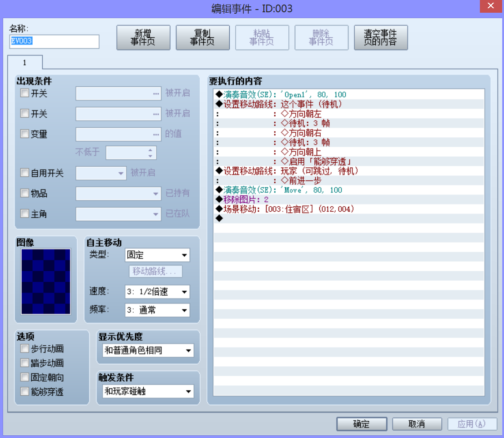Select command line 演奏音效 'Open1', 80, 100
Image resolution: width=504 pixels, height=438 pixels.
pos(349,95)
